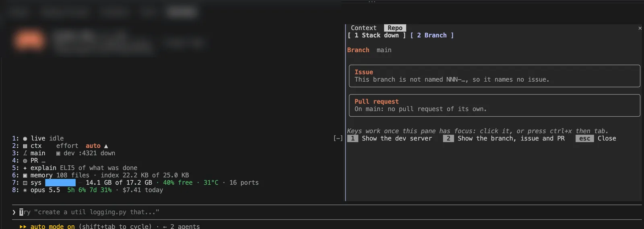Open the '1 Stack down' sub-tab
Viewport: 644px width, 229px height.
point(377,35)
